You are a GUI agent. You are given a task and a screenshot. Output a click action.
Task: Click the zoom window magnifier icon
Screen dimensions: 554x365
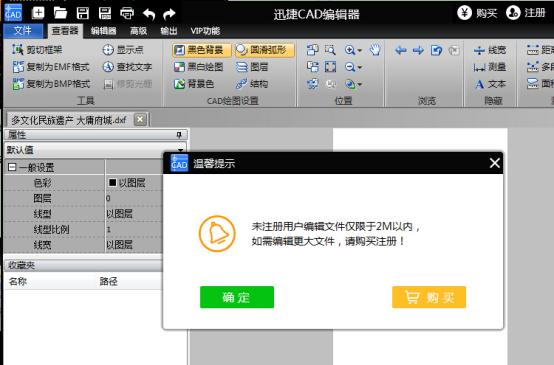pos(330,50)
